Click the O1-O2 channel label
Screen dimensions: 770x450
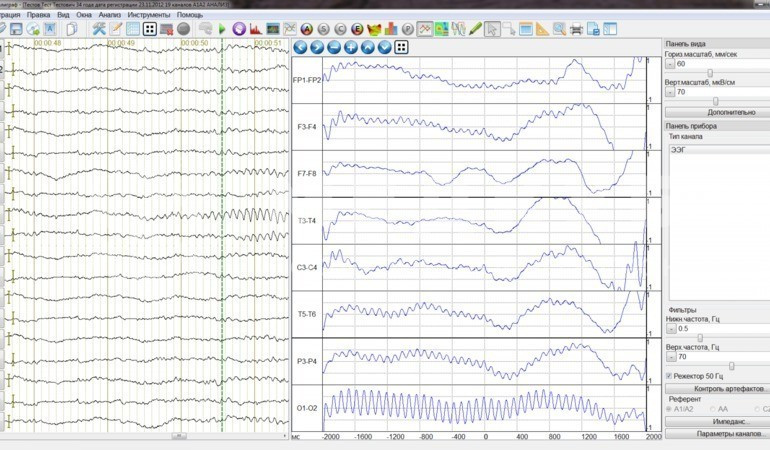pos(307,408)
